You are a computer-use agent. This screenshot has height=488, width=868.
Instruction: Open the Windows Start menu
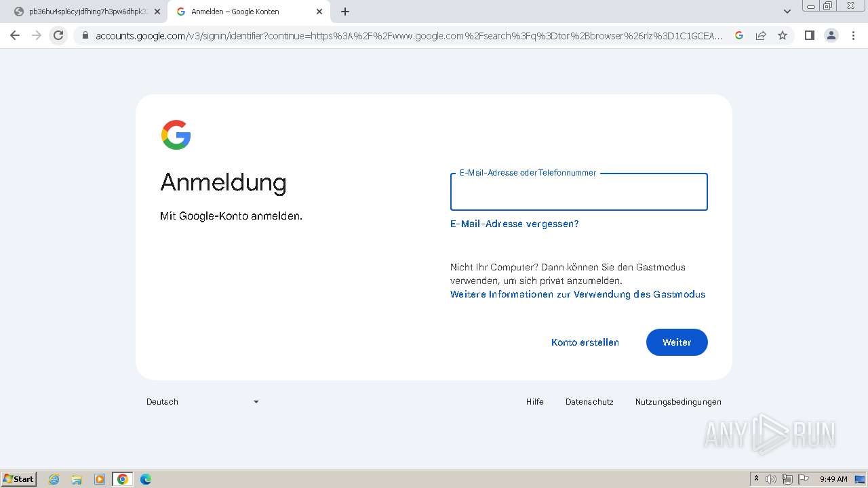point(19,479)
